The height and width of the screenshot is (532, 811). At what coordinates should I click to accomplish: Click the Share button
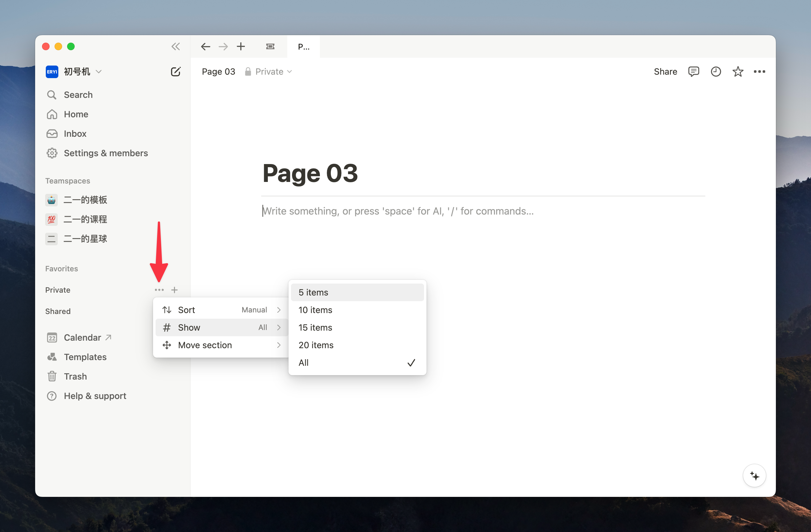(x=665, y=72)
